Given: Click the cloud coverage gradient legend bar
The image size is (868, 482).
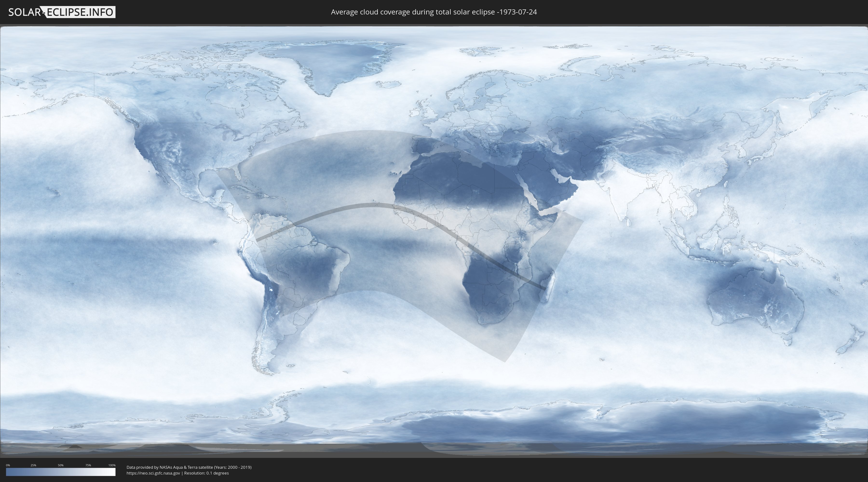Looking at the screenshot, I should tap(61, 472).
